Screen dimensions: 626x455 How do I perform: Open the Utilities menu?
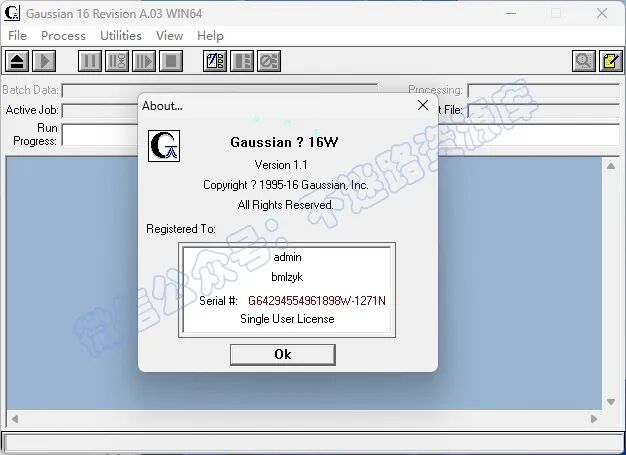coord(121,36)
